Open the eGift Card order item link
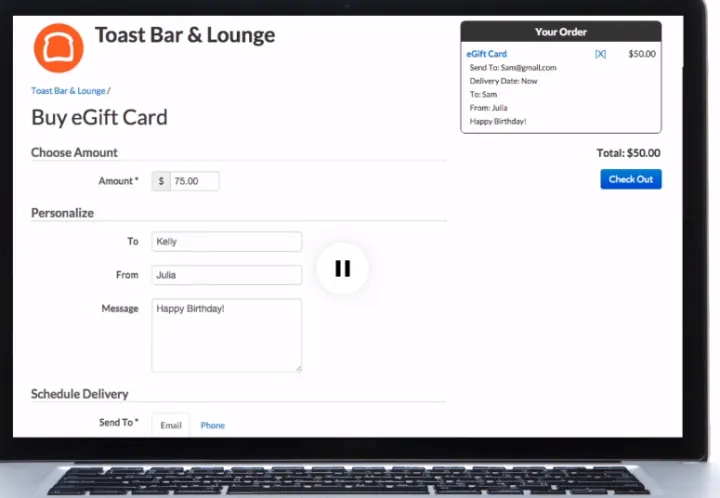Viewport: 720px width, 498px height. [x=487, y=54]
